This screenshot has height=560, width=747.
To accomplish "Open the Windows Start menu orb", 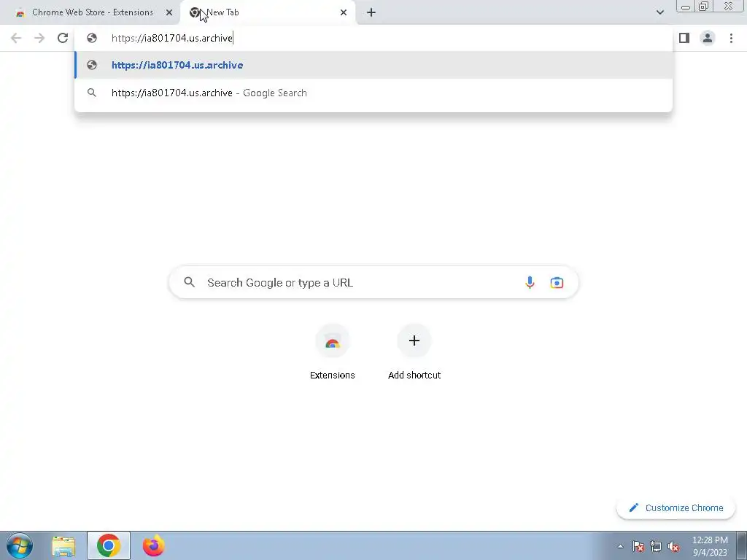I will [20, 545].
